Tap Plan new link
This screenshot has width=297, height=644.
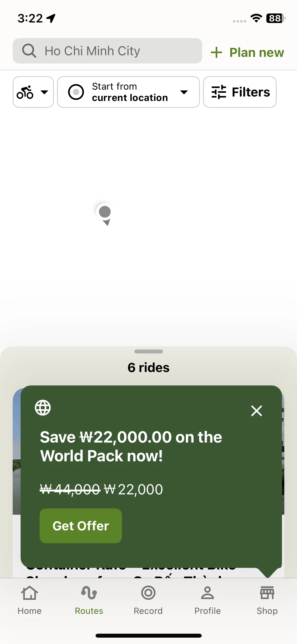click(247, 52)
